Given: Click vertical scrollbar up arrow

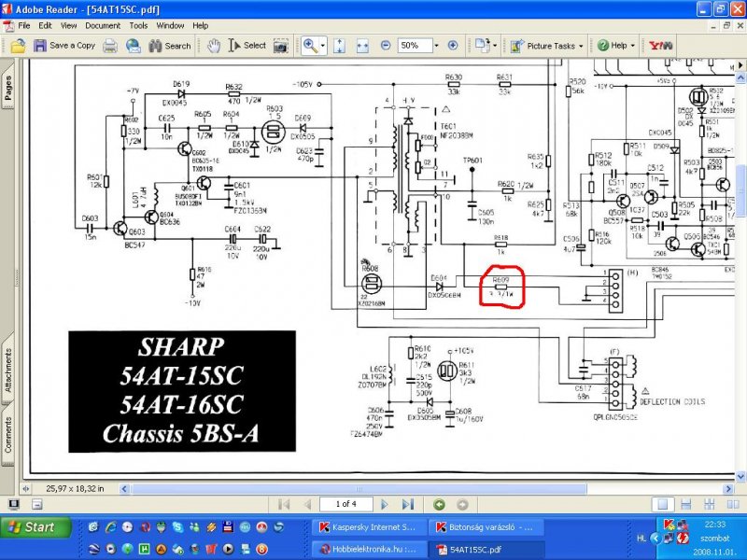Looking at the screenshot, I should pyautogui.click(x=740, y=77).
